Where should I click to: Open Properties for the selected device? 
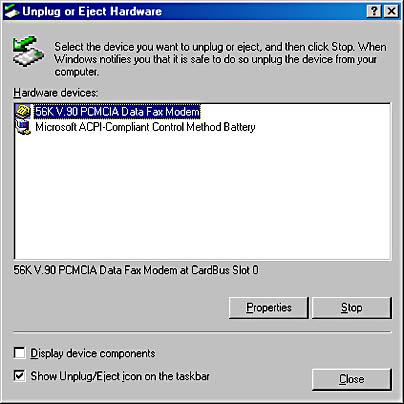(269, 308)
